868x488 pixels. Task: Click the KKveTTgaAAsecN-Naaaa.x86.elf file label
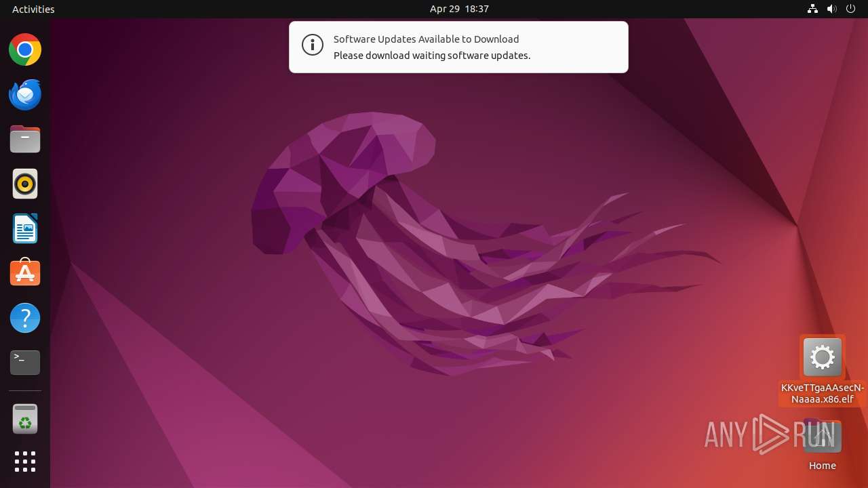823,393
